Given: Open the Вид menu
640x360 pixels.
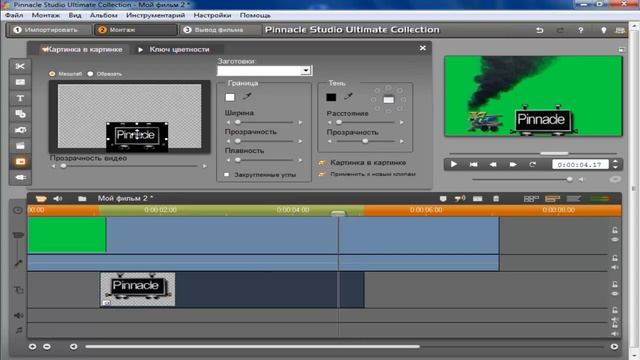Looking at the screenshot, I should (75, 15).
